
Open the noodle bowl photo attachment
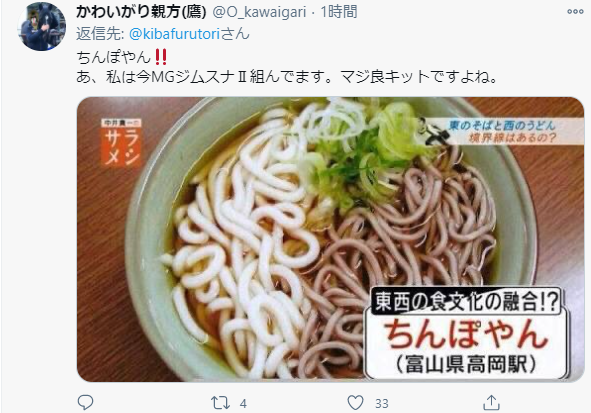(x=331, y=239)
